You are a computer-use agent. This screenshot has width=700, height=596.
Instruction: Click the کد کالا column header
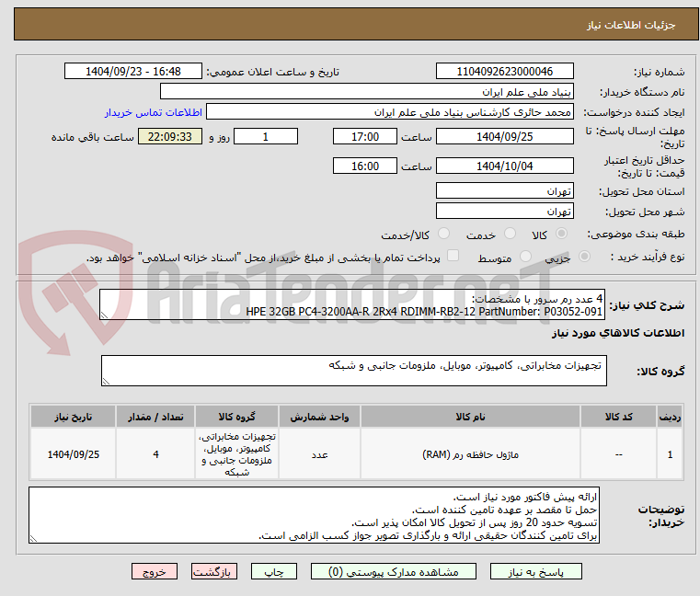coord(618,417)
